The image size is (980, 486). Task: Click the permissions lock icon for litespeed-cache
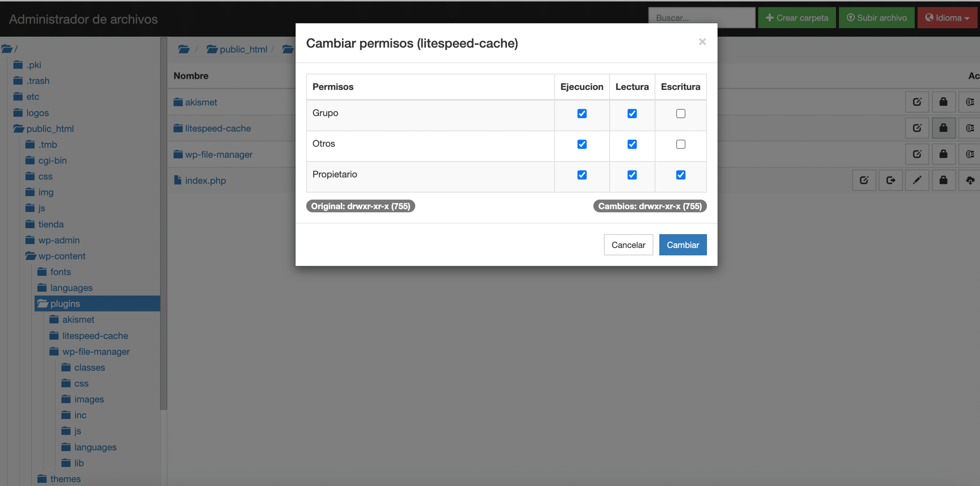[943, 128]
